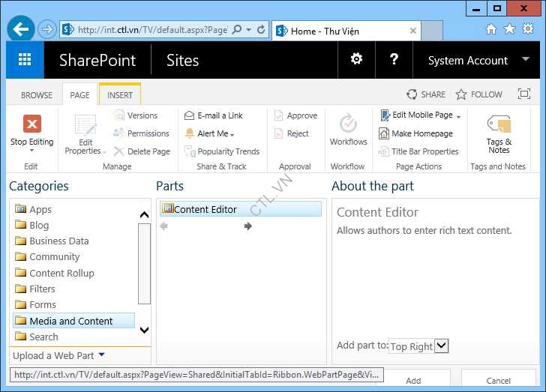546x392 pixels.
Task: Click the focus on content icon
Action: click(525, 94)
